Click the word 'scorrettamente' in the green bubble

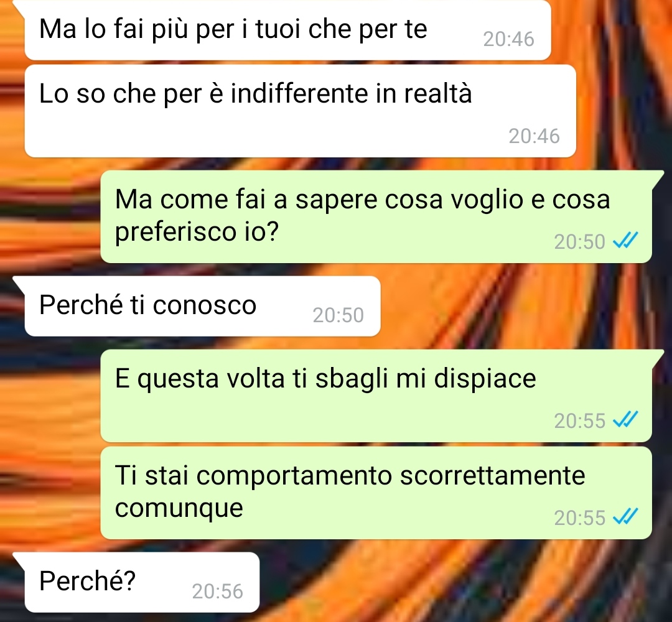(x=492, y=475)
